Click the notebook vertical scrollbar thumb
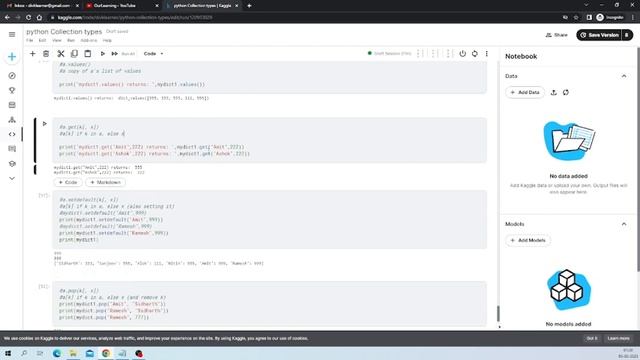The height and width of the screenshot is (360, 640). pyautogui.click(x=498, y=313)
